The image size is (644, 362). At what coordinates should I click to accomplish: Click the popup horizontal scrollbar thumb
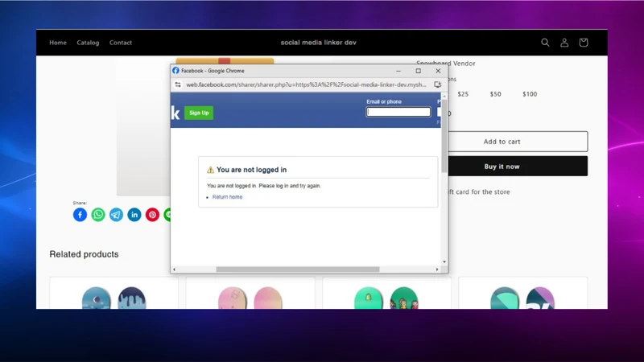pyautogui.click(x=298, y=269)
